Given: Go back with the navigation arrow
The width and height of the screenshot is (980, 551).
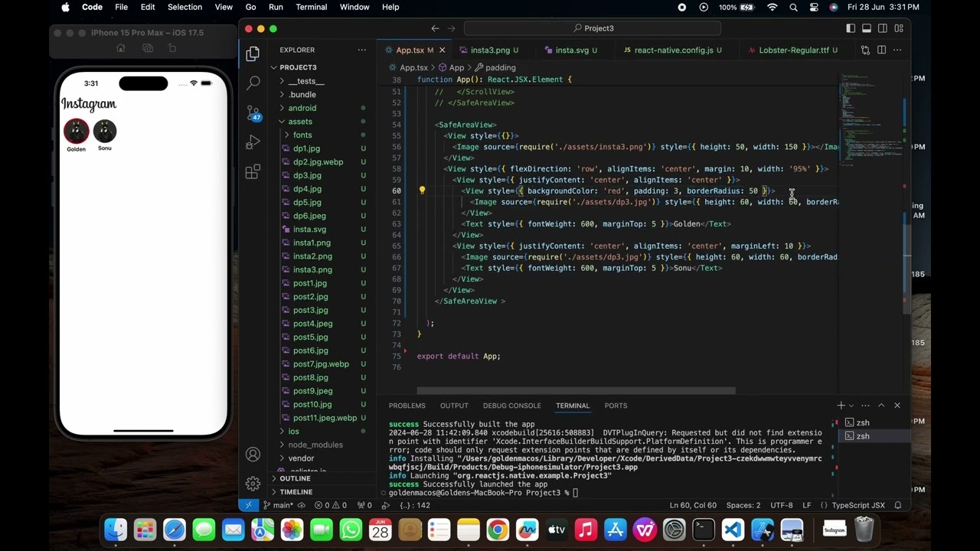Looking at the screenshot, I should point(435,28).
